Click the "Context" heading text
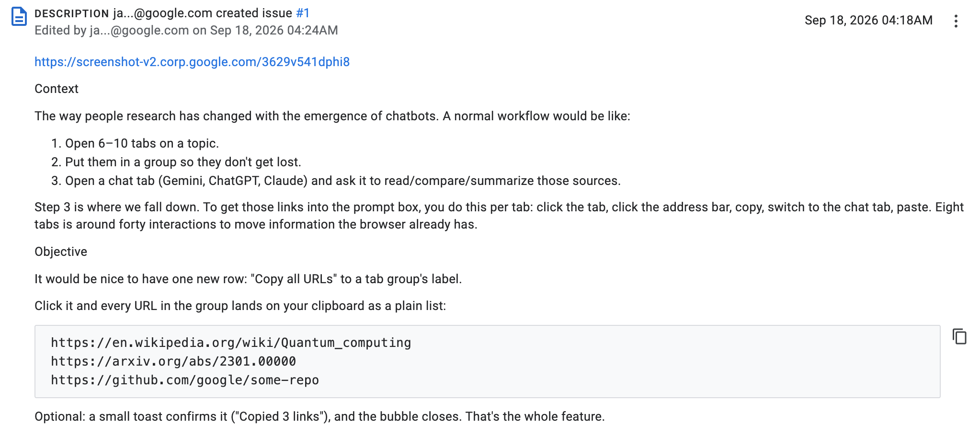 [x=57, y=89]
